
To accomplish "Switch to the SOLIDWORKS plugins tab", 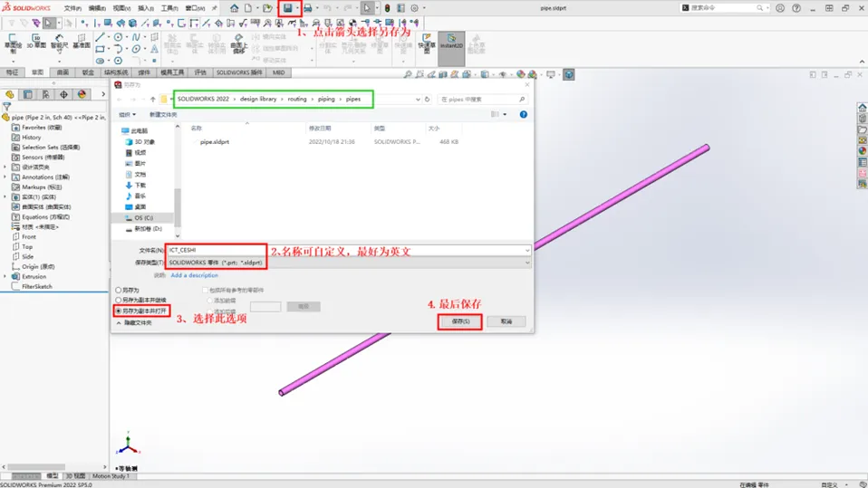I will (x=239, y=72).
